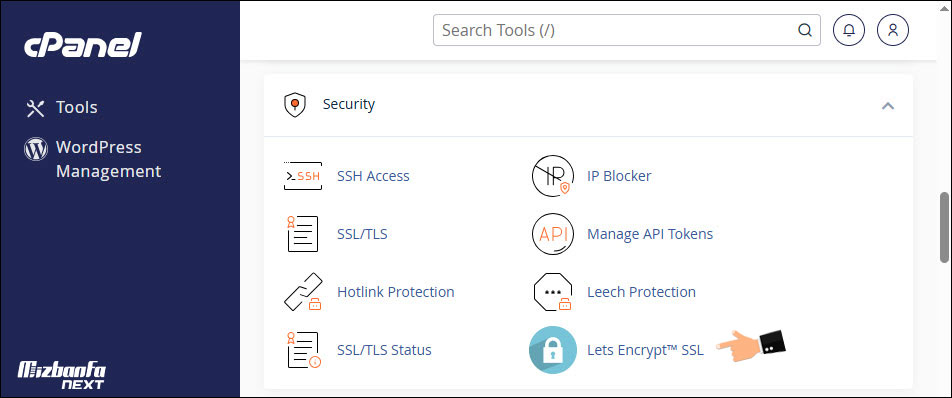Click the Manage API Tokens icon
This screenshot has height=398, width=952.
tap(552, 234)
